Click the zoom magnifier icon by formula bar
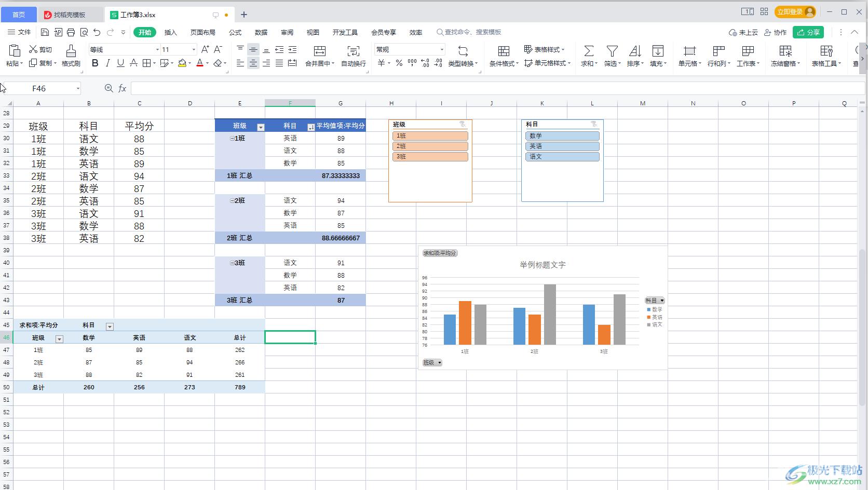Image resolution: width=868 pixels, height=490 pixels. (x=108, y=88)
